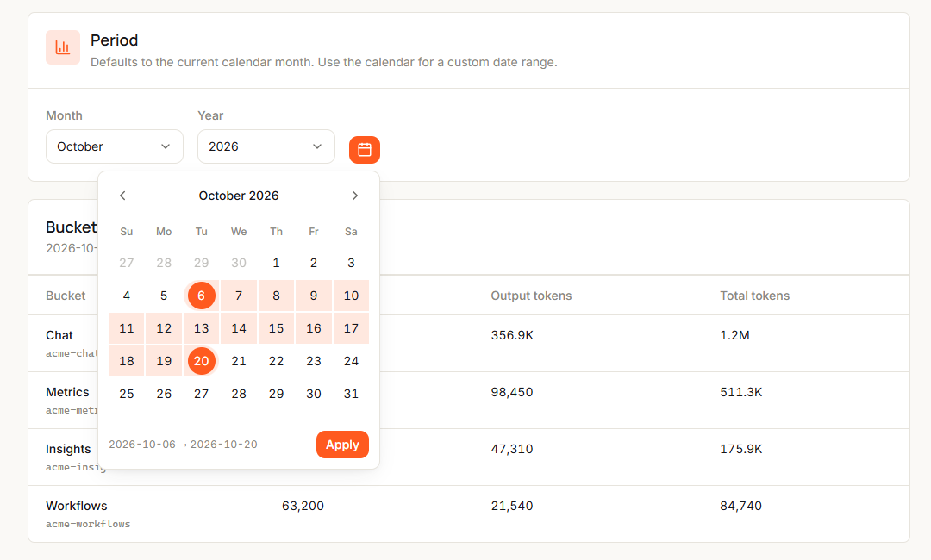Pick the 30 in the last calendar row
Screen dimensions: 931x560
point(314,394)
